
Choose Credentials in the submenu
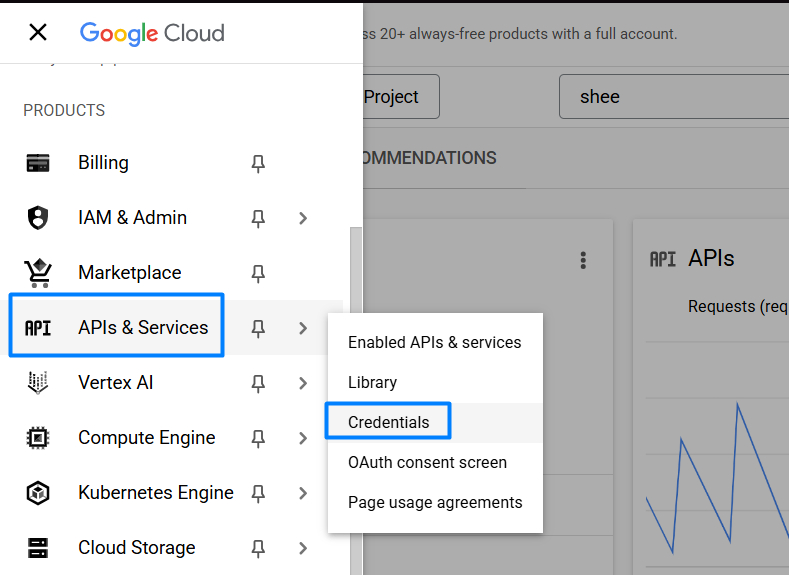click(x=435, y=423)
